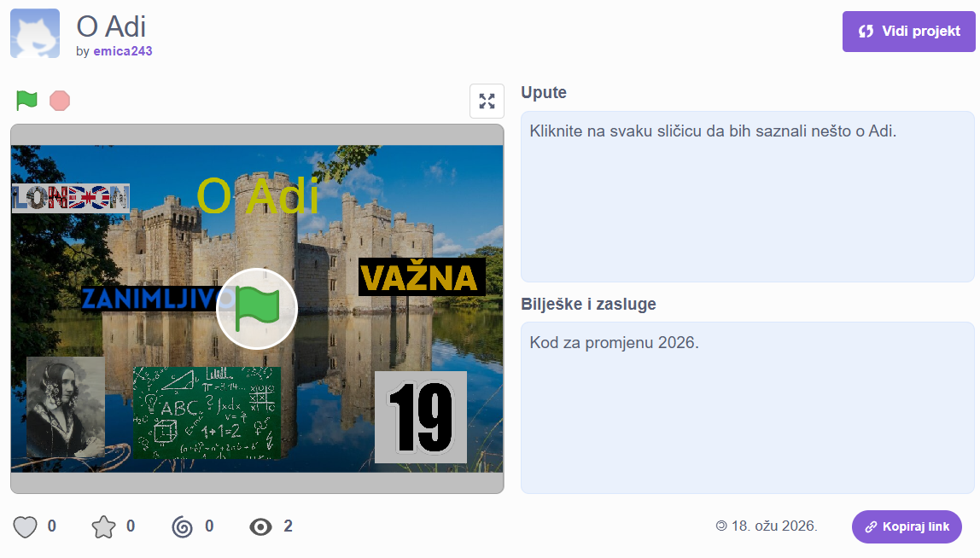Click the green flag above the stage
Viewport: 980px width, 558px height.
click(26, 101)
